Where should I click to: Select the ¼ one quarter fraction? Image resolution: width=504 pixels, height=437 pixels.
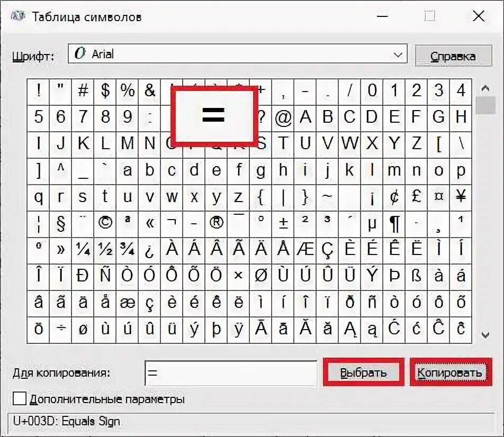pyautogui.click(x=83, y=251)
